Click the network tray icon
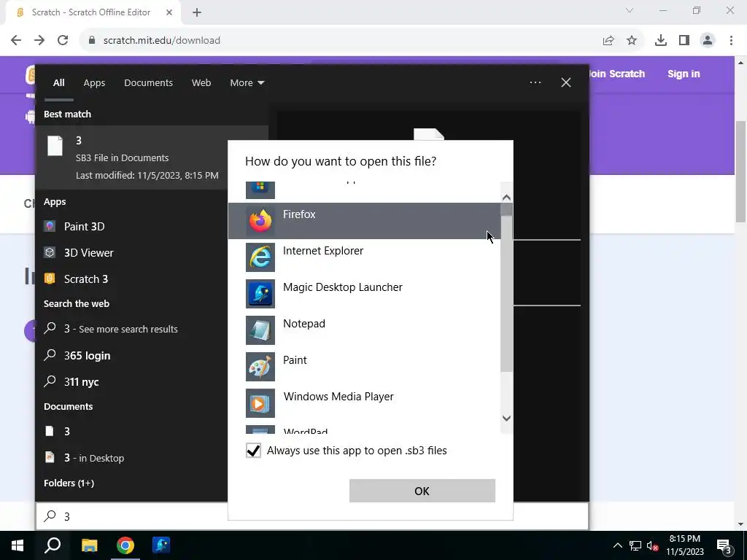Screen dimensions: 747x560 pyautogui.click(x=635, y=545)
